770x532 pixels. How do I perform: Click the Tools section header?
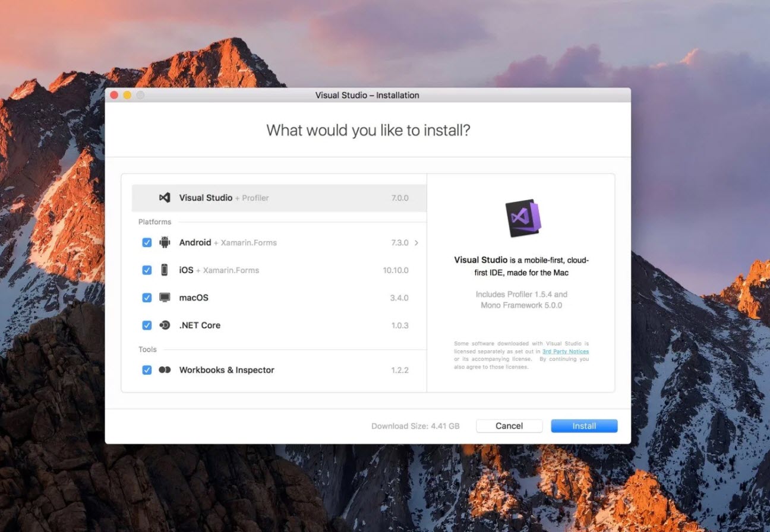pyautogui.click(x=147, y=349)
